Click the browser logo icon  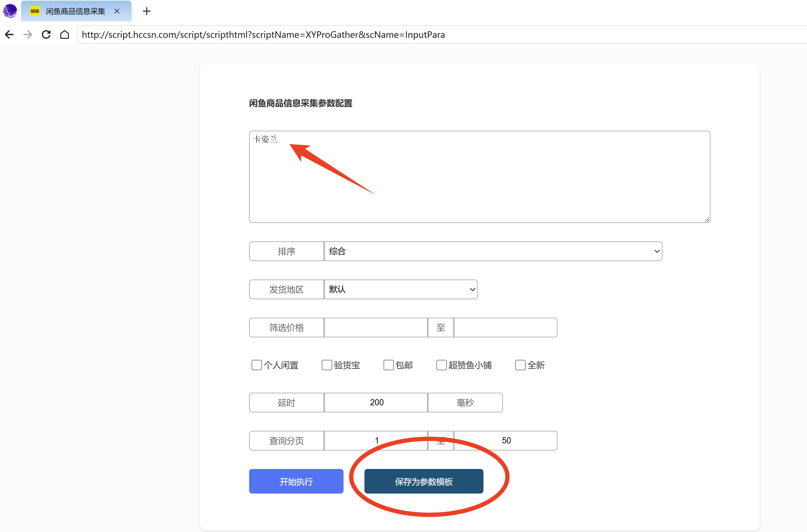[10, 11]
